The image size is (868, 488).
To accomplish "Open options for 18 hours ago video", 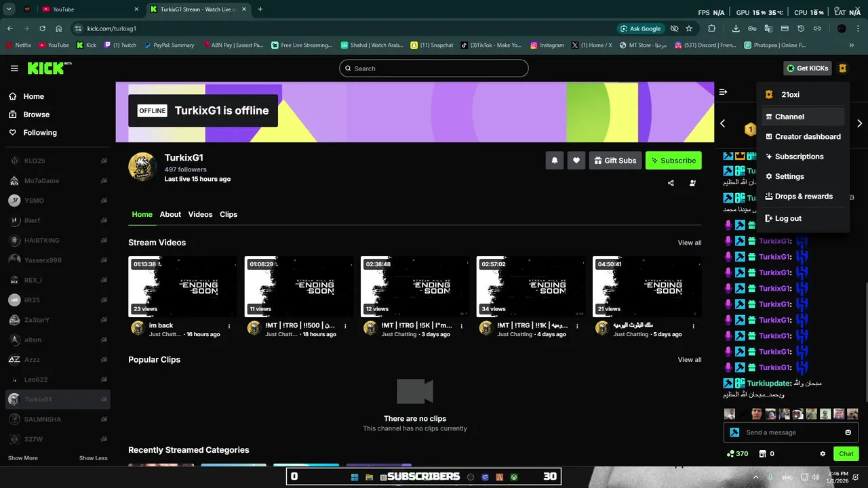I will pos(345,326).
